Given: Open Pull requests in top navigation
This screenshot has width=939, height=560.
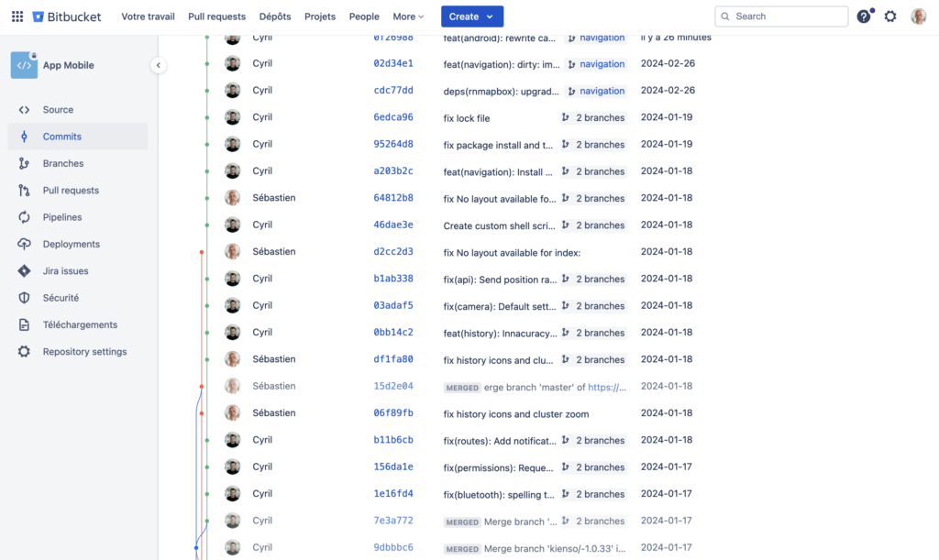Looking at the screenshot, I should 216,16.
